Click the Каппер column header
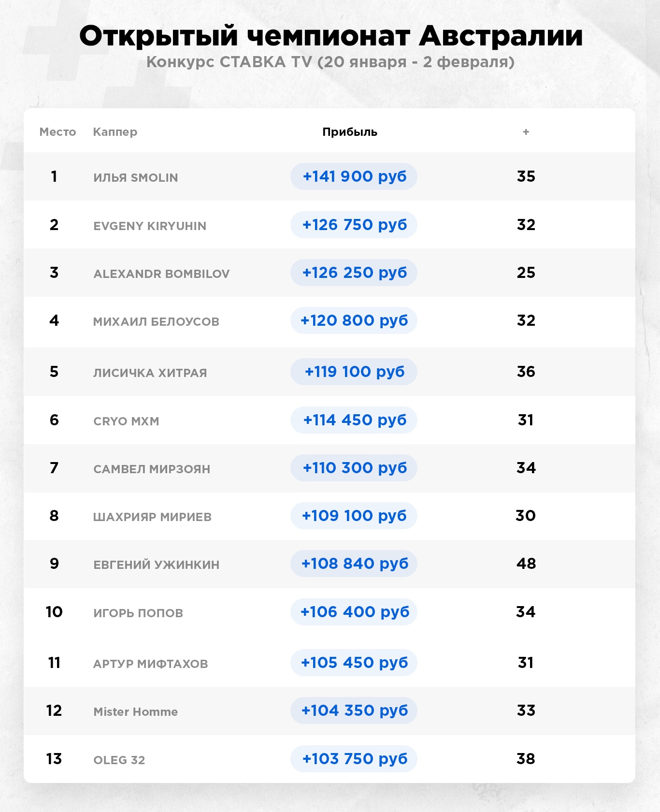The image size is (660, 812). pos(115,132)
